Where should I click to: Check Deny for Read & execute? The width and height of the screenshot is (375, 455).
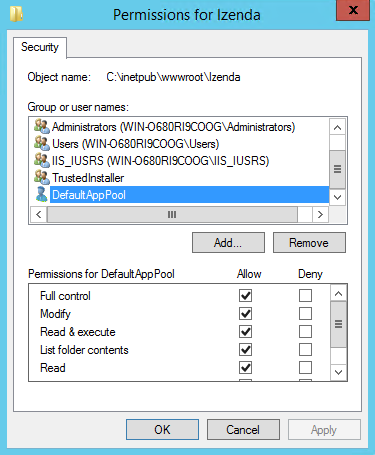coord(305,331)
